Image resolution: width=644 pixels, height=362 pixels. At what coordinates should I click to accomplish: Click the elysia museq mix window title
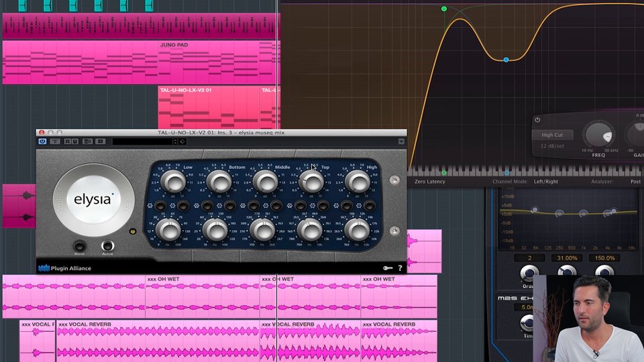[221, 133]
